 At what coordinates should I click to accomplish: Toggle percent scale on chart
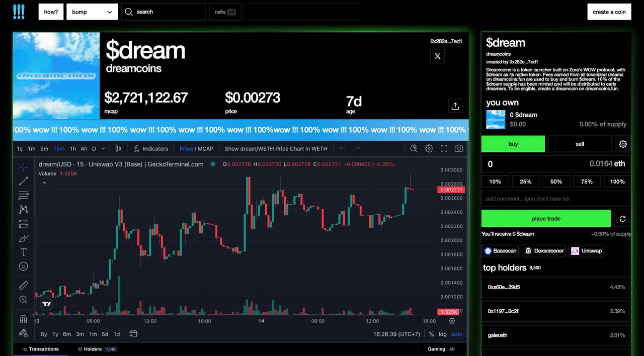[x=431, y=334]
